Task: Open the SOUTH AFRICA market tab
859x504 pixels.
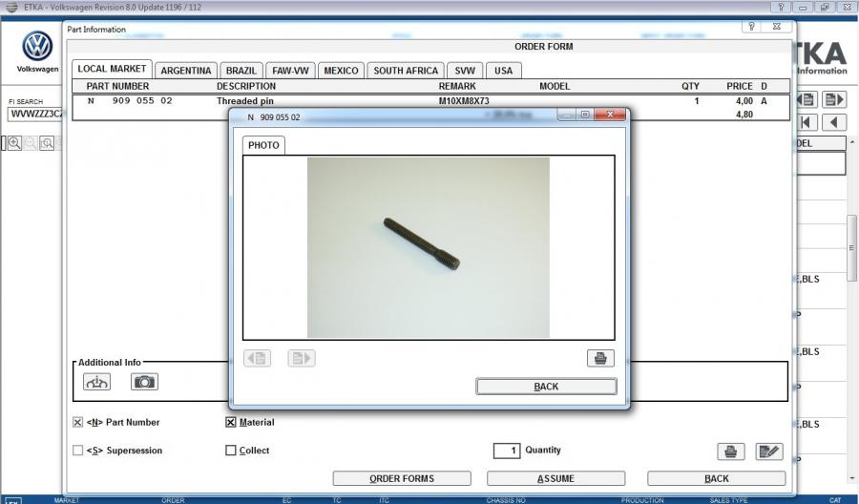Action: 406,71
